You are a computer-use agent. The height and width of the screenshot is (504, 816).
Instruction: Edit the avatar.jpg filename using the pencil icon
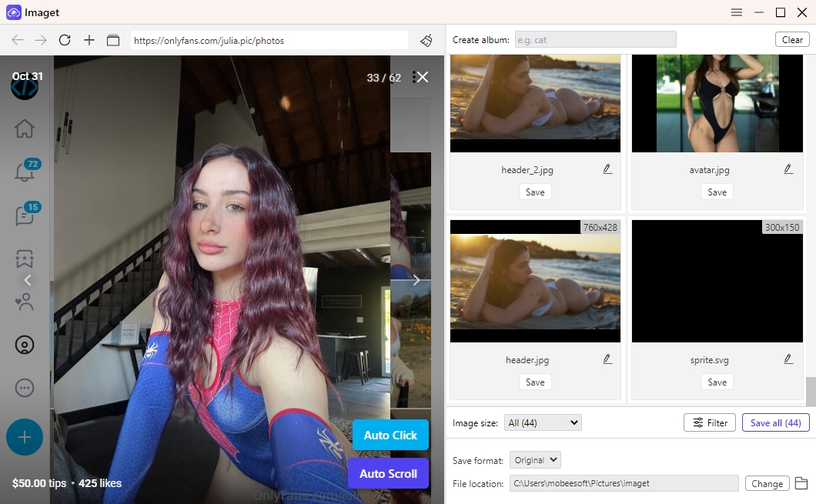[x=788, y=168]
